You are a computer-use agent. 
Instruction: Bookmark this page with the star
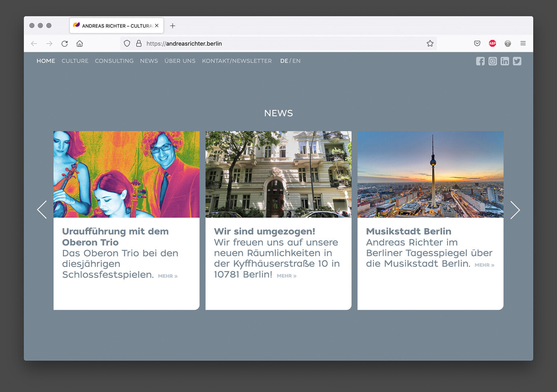click(430, 44)
